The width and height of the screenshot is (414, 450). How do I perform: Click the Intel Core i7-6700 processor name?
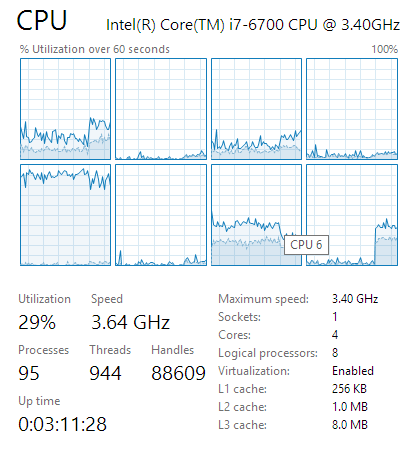[253, 25]
